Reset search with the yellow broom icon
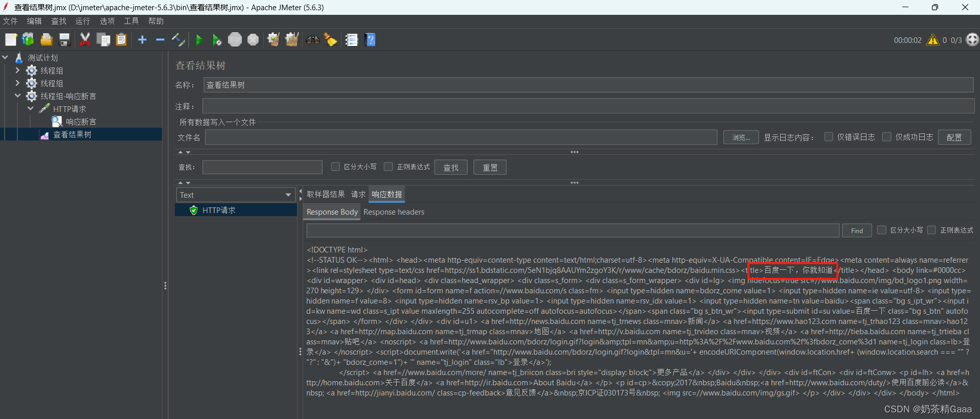Image resolution: width=980 pixels, height=419 pixels. tap(331, 40)
